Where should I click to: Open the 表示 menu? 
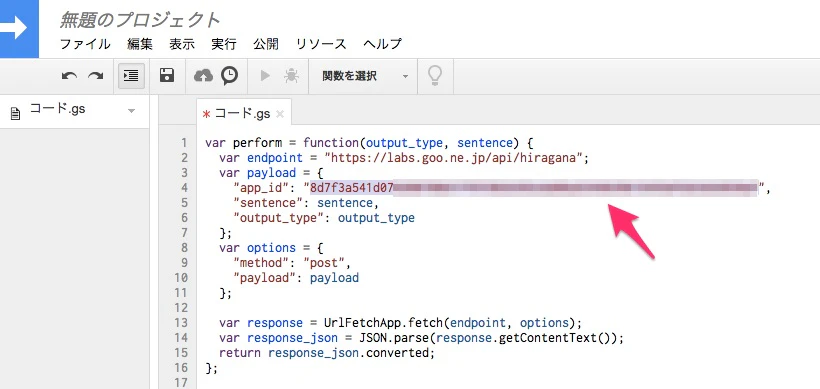tap(182, 44)
